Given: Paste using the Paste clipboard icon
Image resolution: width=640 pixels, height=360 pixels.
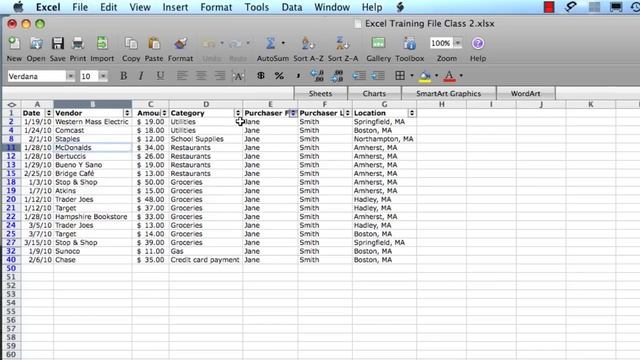Looking at the screenshot, I should coord(154,44).
